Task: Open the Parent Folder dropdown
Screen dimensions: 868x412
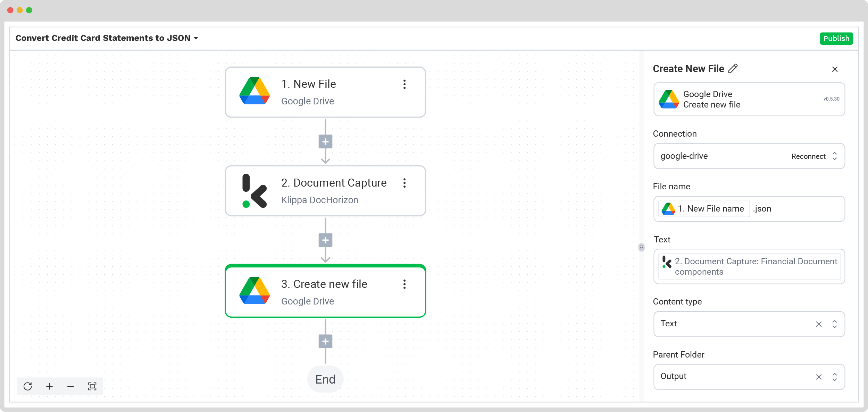Action: pyautogui.click(x=835, y=377)
